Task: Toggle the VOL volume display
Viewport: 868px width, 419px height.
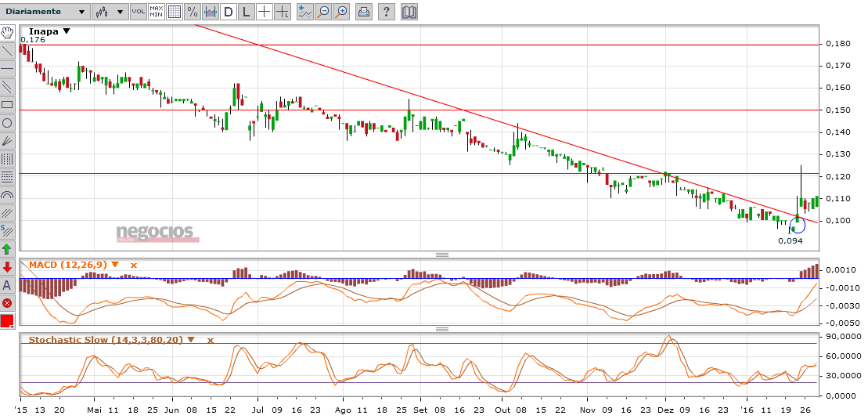Action: (x=138, y=12)
